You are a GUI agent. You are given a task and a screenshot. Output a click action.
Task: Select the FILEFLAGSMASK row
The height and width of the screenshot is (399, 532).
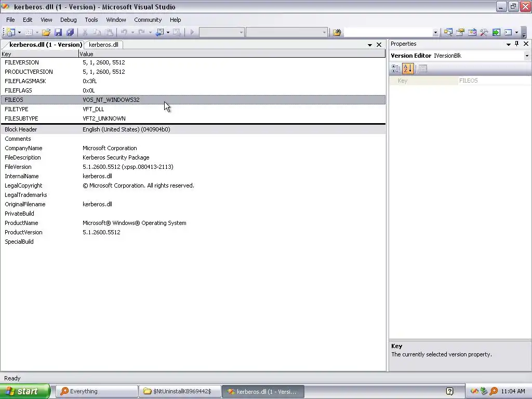(x=193, y=81)
